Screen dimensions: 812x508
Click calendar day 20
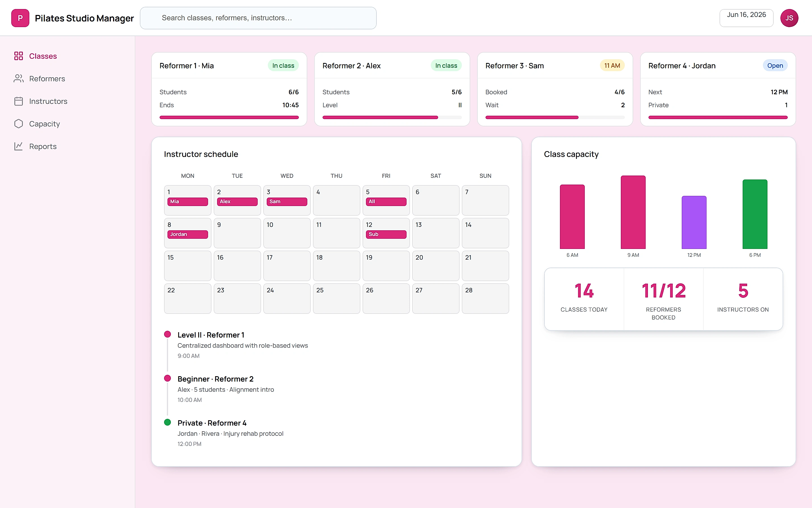(x=436, y=266)
